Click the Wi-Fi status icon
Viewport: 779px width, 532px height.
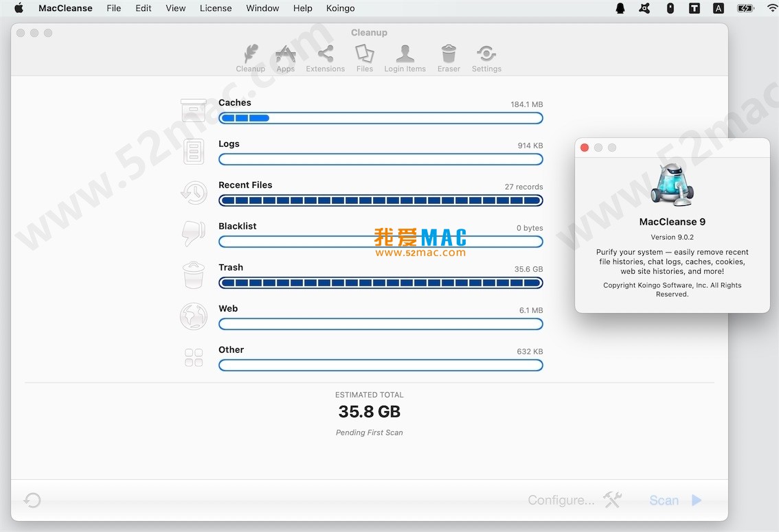(x=773, y=8)
